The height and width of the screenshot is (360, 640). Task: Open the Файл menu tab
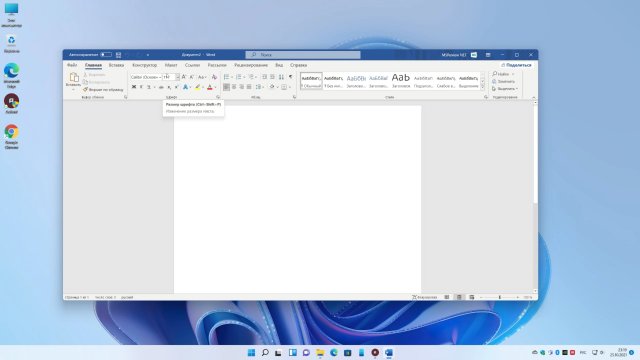(72, 65)
